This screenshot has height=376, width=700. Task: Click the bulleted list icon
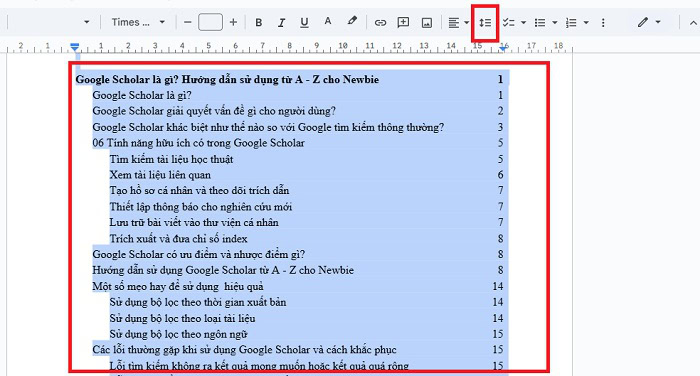click(x=540, y=22)
